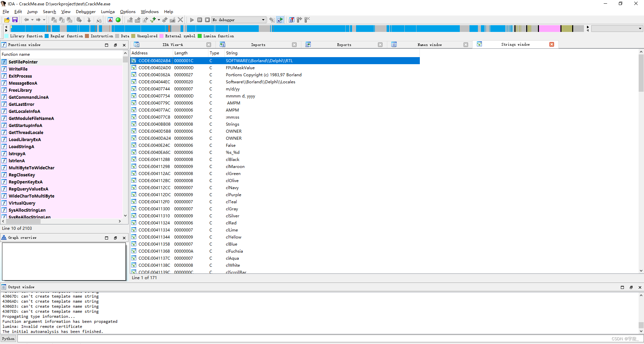The height and width of the screenshot is (344, 644).
Task: Click the down arrow jump icon
Action: (89, 20)
